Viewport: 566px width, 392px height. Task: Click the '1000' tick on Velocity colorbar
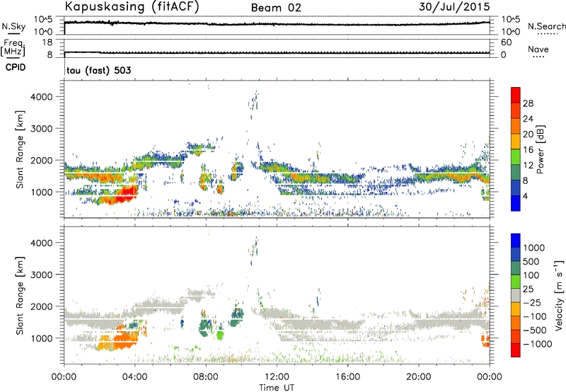click(x=533, y=248)
